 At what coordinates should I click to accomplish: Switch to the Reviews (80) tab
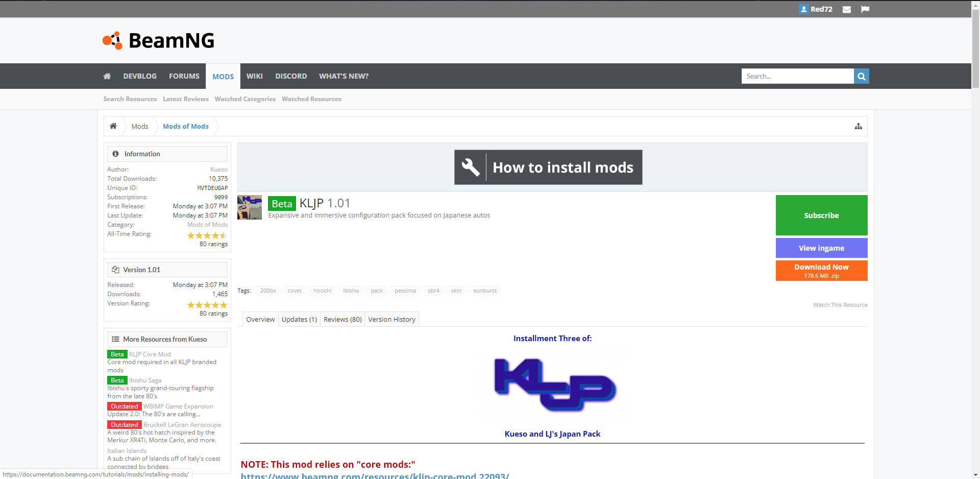point(342,319)
